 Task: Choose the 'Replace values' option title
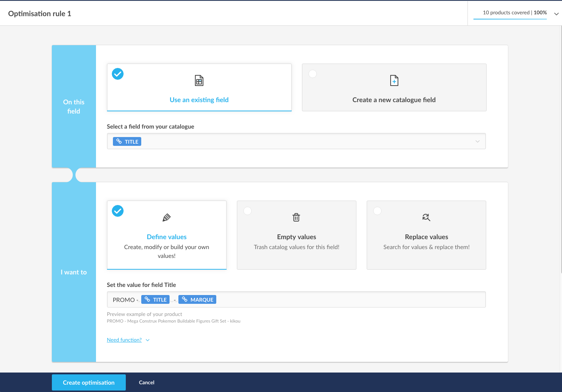(426, 237)
